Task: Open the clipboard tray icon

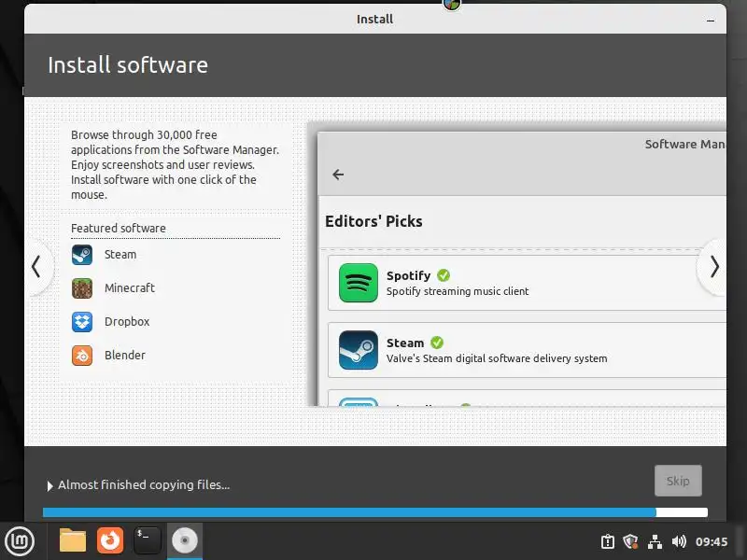Action: point(608,541)
